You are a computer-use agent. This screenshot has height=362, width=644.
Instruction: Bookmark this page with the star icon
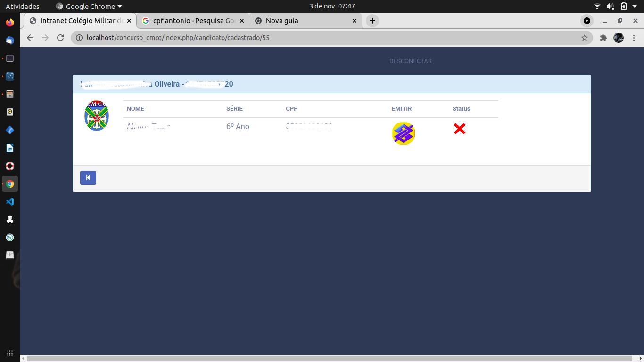click(585, 38)
